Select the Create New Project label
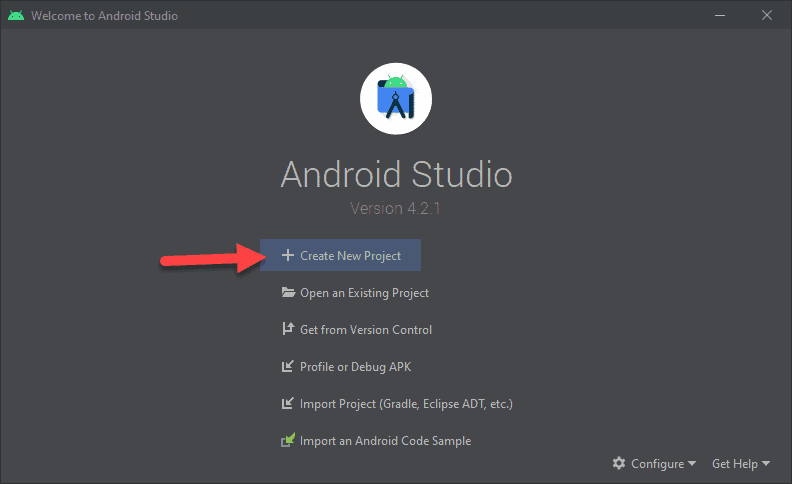Viewport: 792px width, 484px height. point(350,256)
